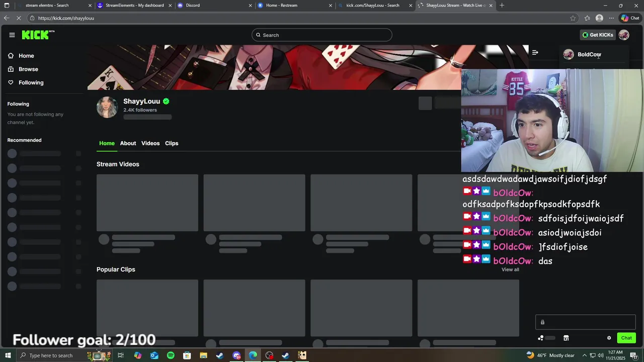Open browser profile icon
This screenshot has height=362, width=644.
click(x=599, y=18)
